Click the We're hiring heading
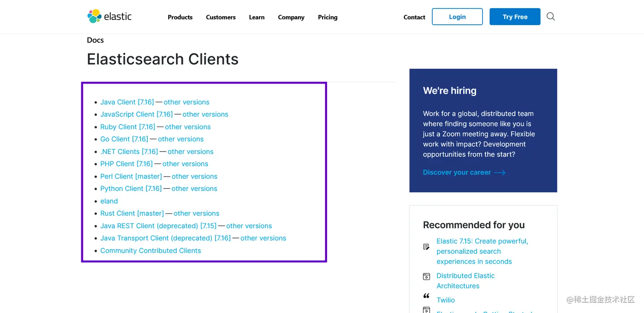This screenshot has width=644, height=313. [450, 91]
